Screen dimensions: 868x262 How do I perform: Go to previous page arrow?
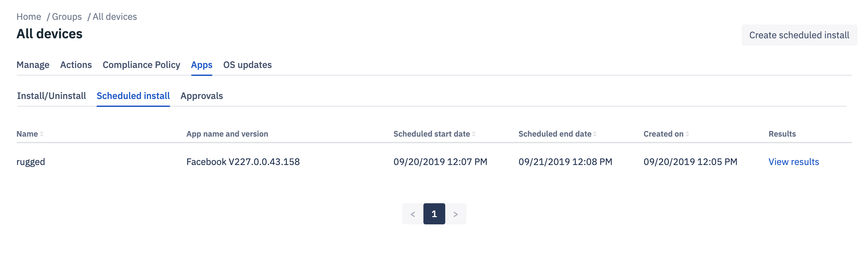click(x=412, y=214)
